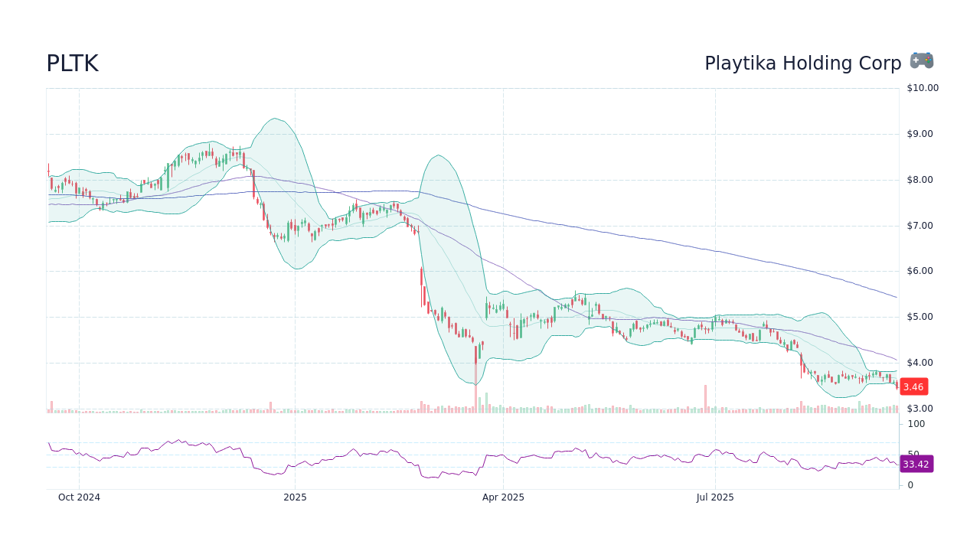The image size is (980, 551).
Task: Click the $6.00 price axis label
Action: point(920,271)
